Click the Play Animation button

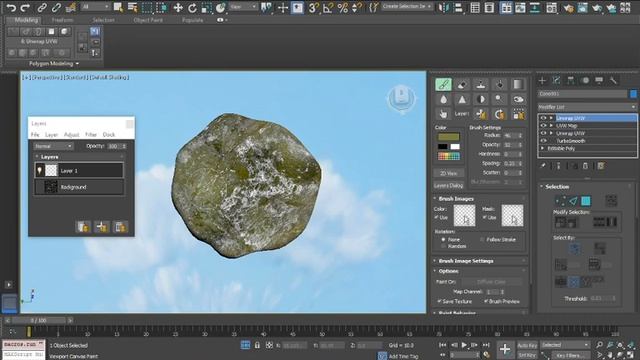pyautogui.click(x=464, y=345)
